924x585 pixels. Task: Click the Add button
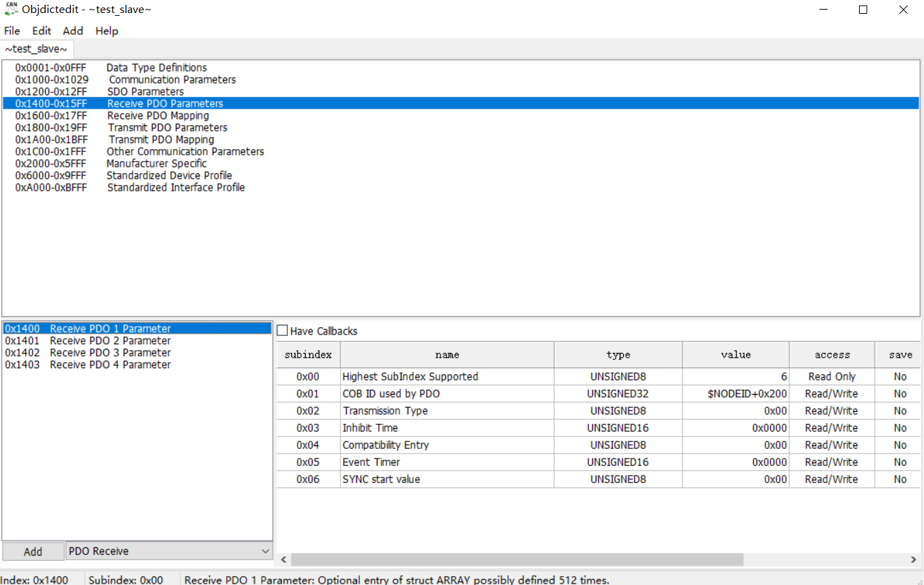coord(33,551)
